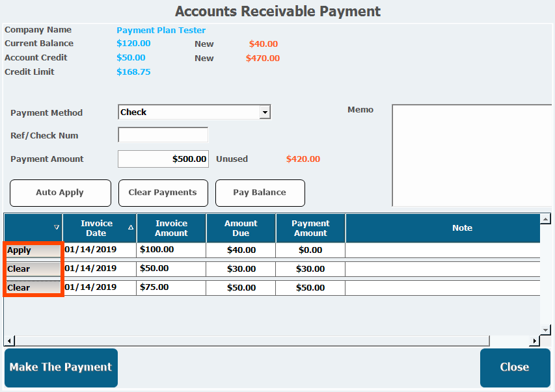
Task: Click the filter triangle in first column header
Action: pyautogui.click(x=57, y=228)
